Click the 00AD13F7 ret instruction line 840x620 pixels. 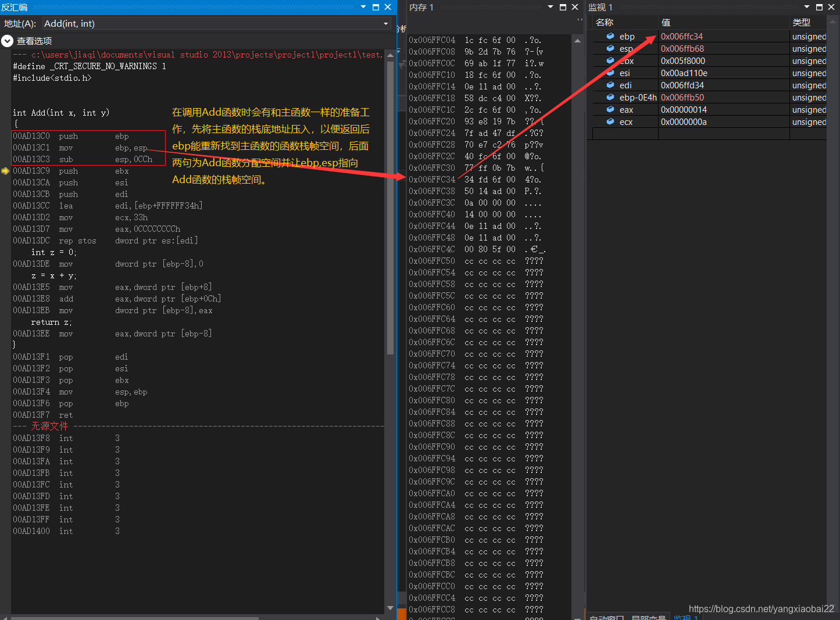coord(43,415)
